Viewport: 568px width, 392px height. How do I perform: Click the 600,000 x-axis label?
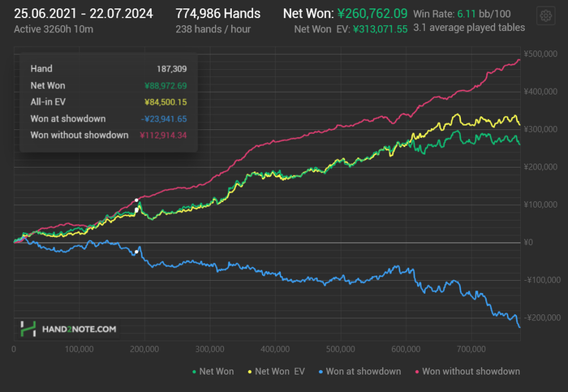pyautogui.click(x=406, y=349)
